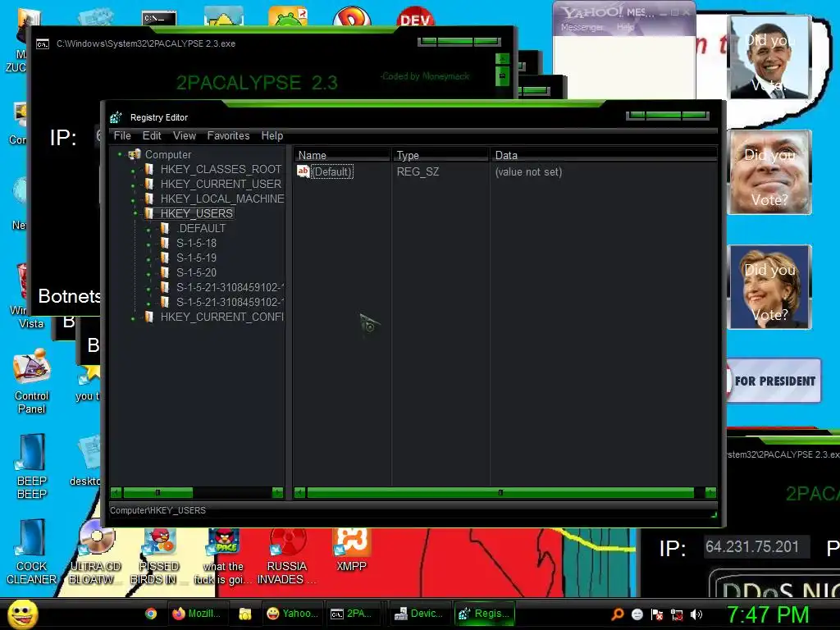
Task: Open the folder icon on taskbar
Action: click(245, 614)
